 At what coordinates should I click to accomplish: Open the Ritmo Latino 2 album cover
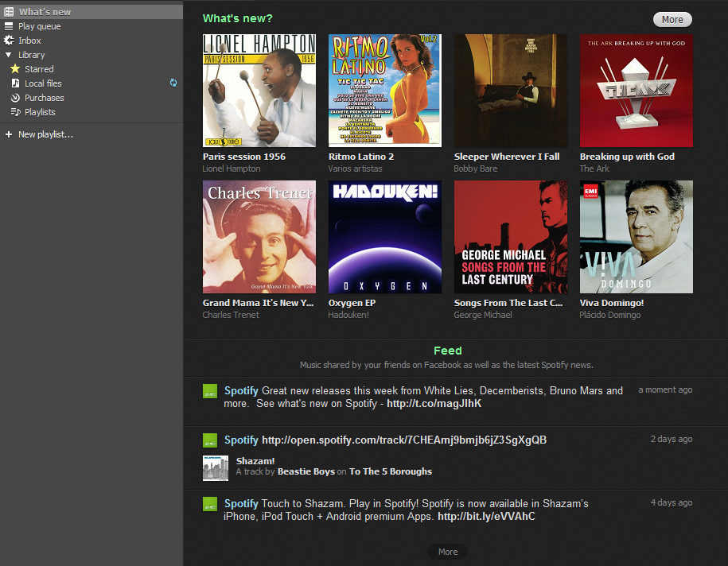click(385, 91)
